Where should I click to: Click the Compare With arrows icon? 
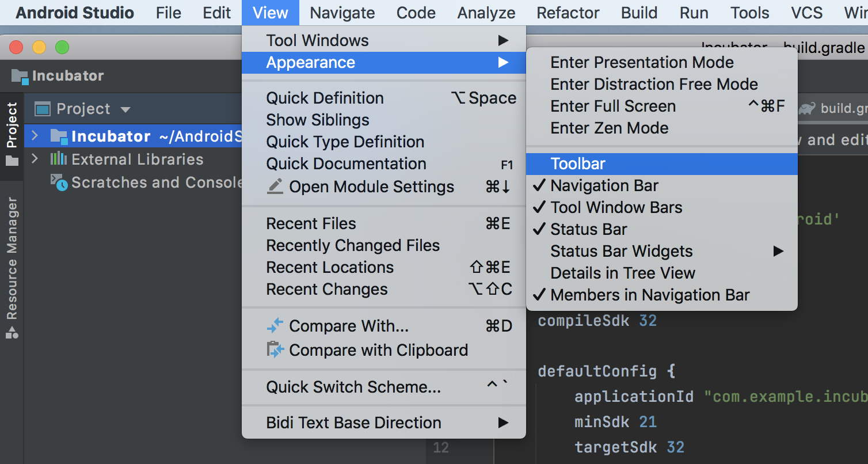coord(275,326)
